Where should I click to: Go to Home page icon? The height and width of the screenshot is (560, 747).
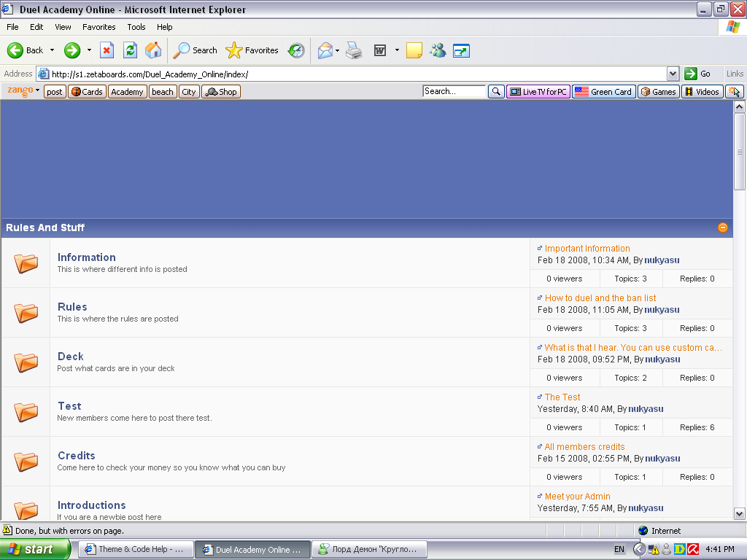pyautogui.click(x=153, y=50)
